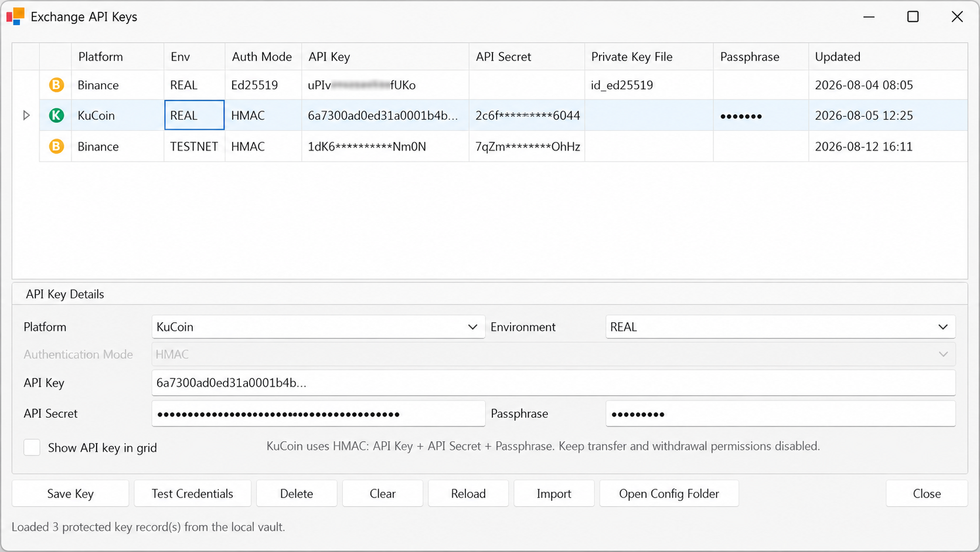Sort by the Env column header

194,57
